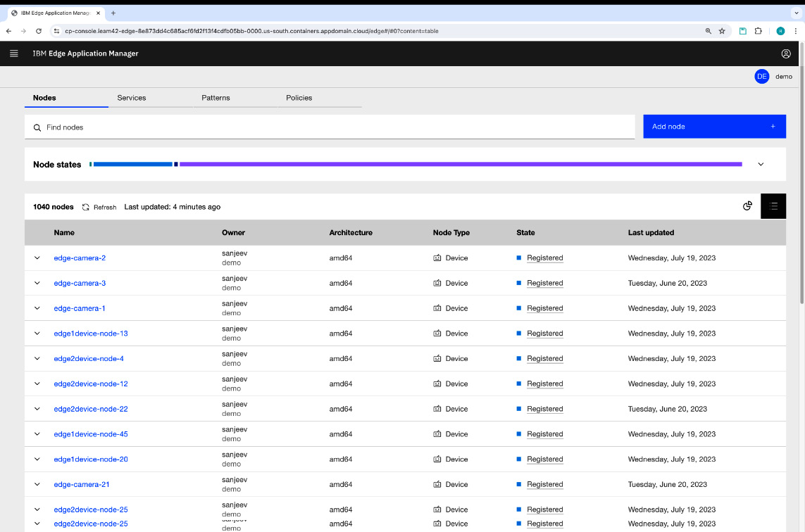Image resolution: width=805 pixels, height=532 pixels.
Task: Focus the Find nodes search field
Action: tap(330, 127)
